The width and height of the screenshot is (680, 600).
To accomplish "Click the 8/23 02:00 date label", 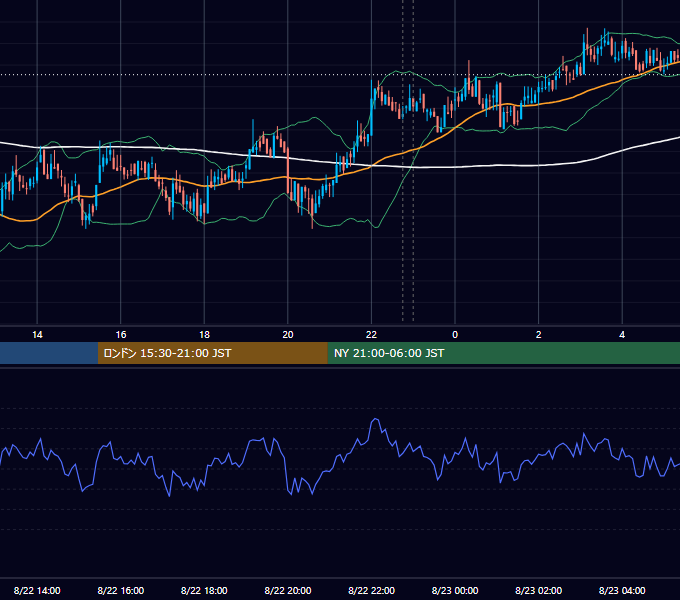I will [539, 590].
